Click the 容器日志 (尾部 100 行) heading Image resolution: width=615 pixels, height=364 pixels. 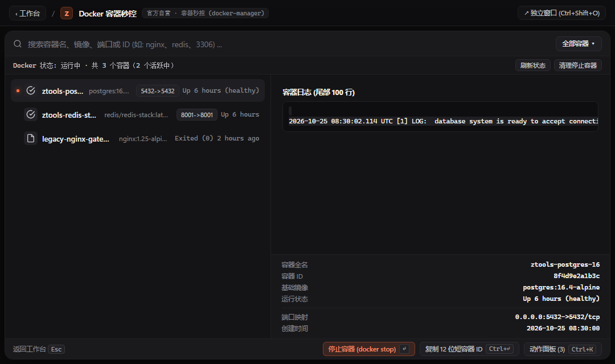[x=318, y=93]
